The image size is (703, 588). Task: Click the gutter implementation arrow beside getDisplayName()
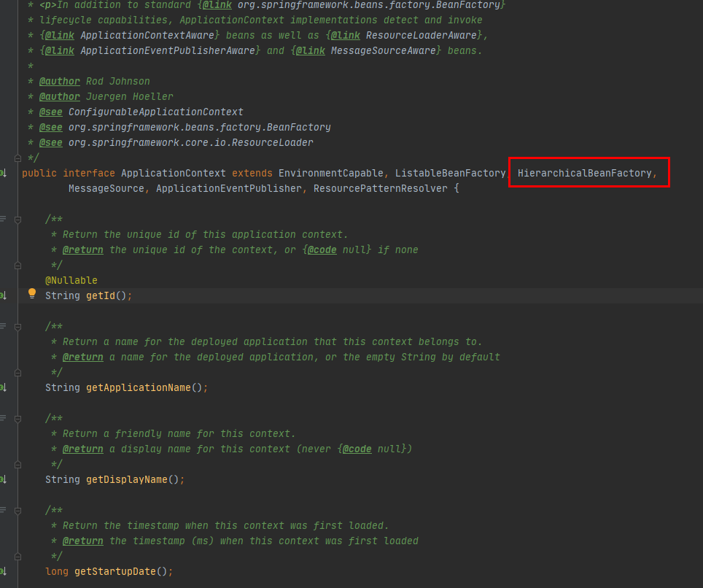(x=4, y=479)
